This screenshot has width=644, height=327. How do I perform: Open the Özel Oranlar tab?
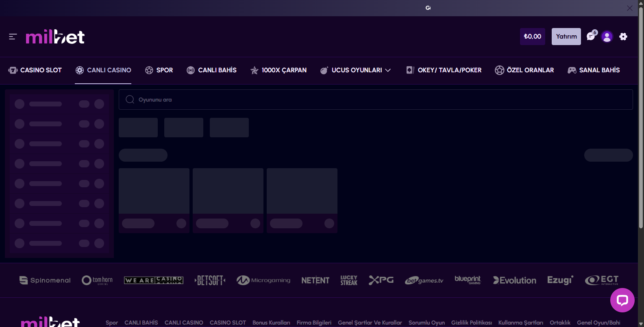524,70
